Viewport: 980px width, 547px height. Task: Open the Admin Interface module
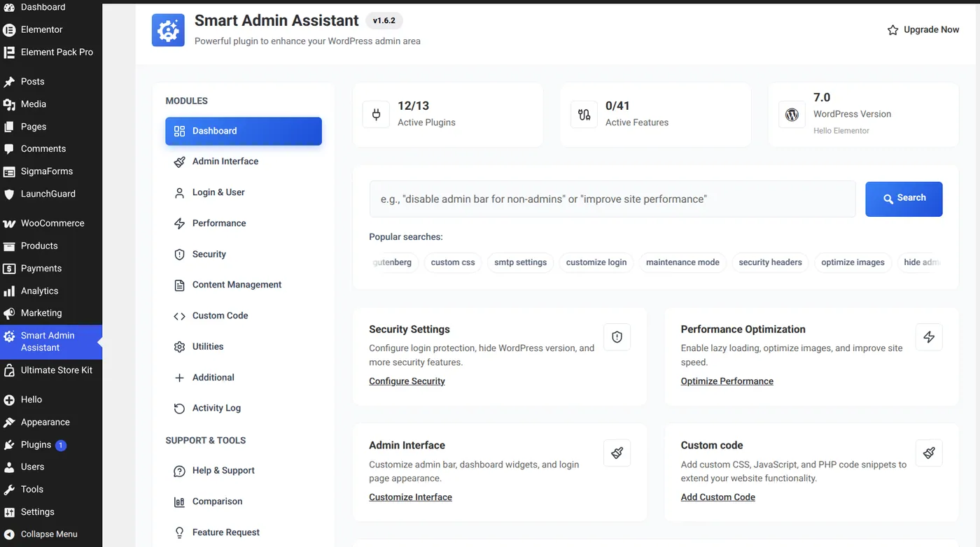[x=244, y=162]
